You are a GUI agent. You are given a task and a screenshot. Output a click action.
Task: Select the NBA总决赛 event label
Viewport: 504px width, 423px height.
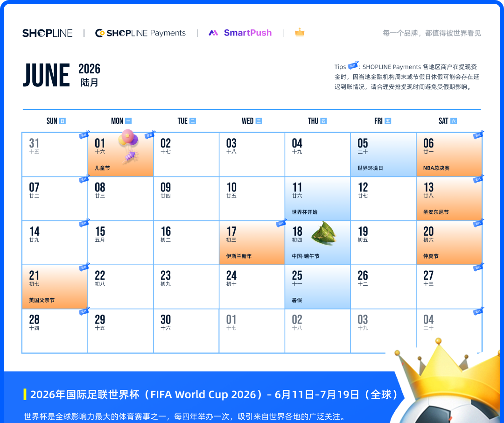click(x=436, y=168)
